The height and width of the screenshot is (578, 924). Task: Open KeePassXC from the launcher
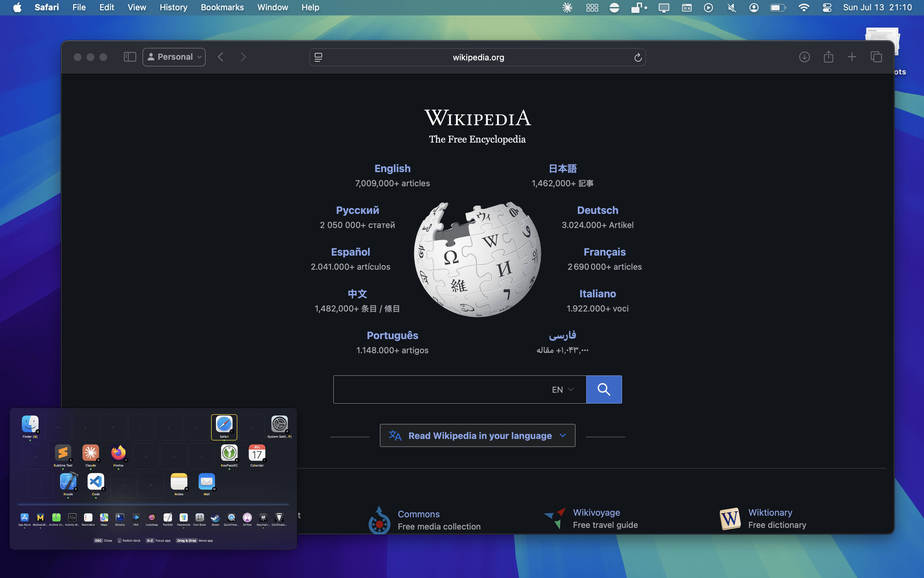(x=229, y=453)
